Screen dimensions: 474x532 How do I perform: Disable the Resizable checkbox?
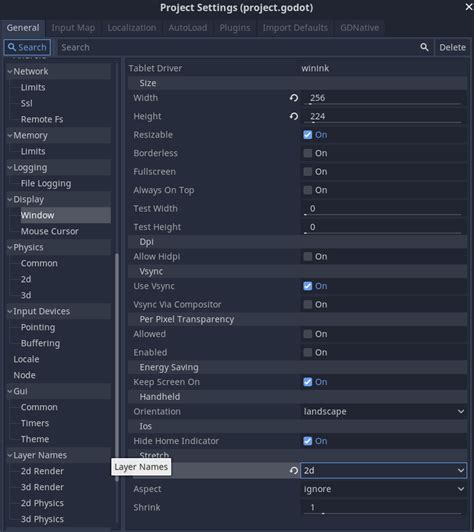(308, 135)
